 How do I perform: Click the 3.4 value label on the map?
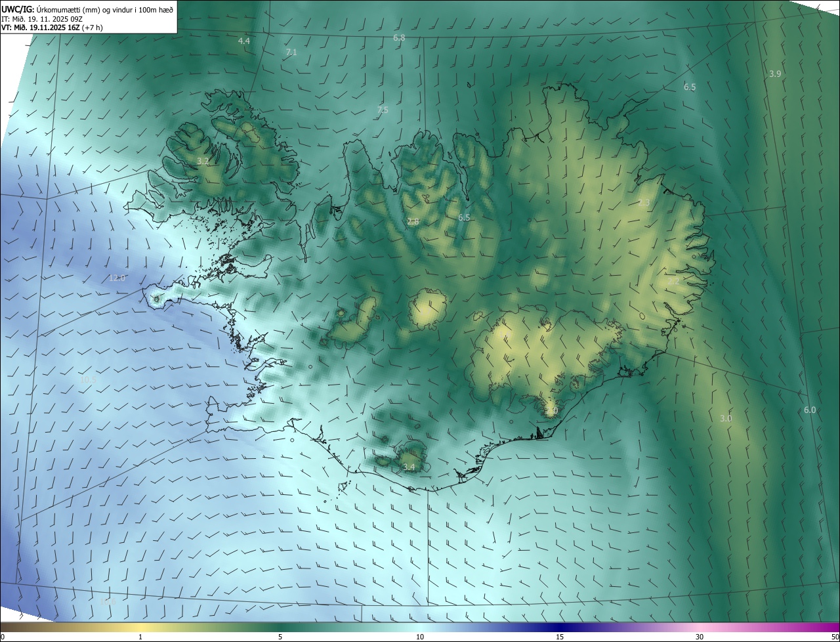point(409,467)
